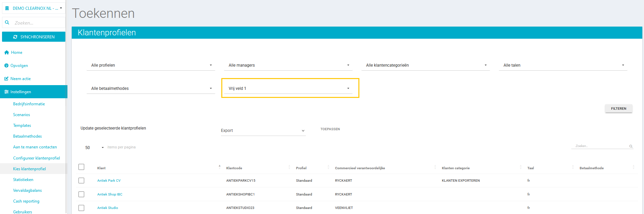The width and height of the screenshot is (644, 214).
Task: Click the SYNCHRONISEREN button
Action: [34, 37]
